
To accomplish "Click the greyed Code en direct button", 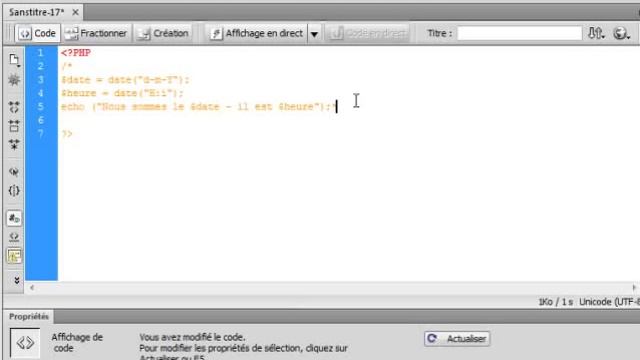I will click(368, 33).
